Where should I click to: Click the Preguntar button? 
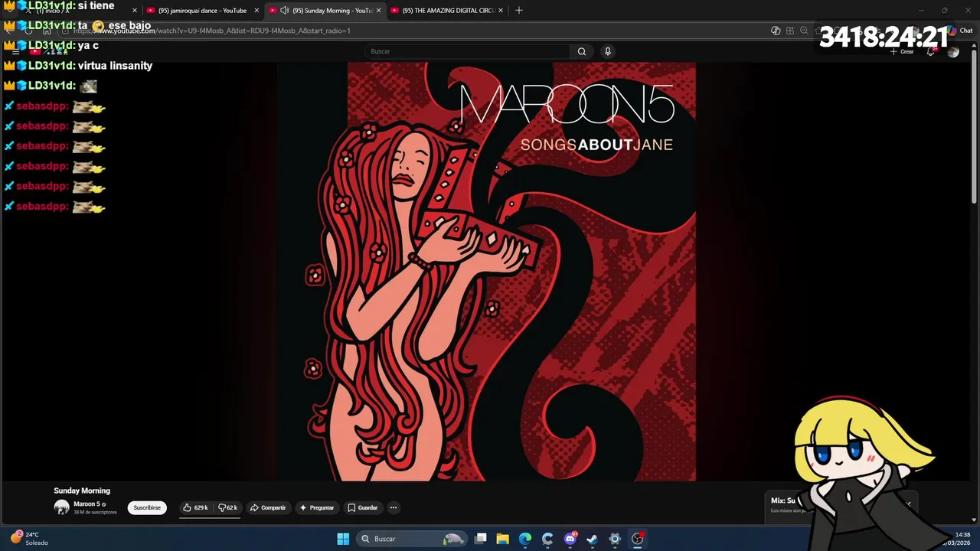(317, 507)
